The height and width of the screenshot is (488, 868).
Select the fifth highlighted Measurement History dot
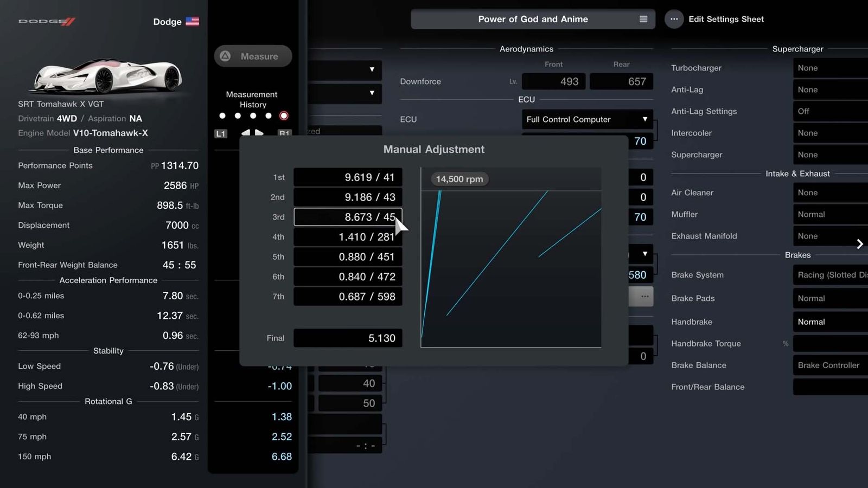284,115
